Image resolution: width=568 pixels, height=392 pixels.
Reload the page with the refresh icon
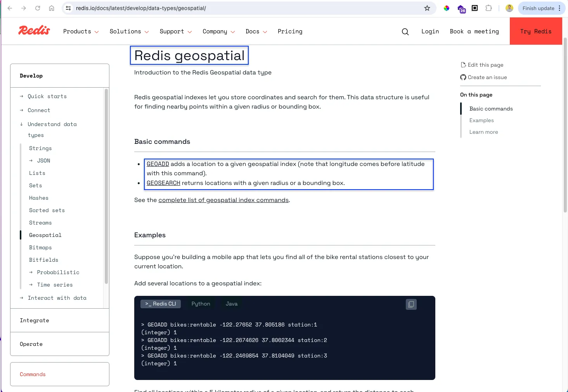click(38, 8)
